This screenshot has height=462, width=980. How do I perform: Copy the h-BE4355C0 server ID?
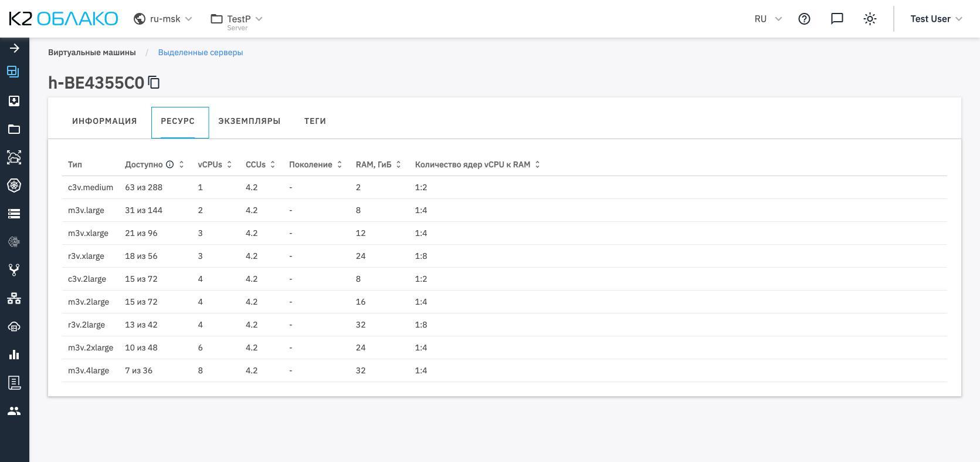[154, 83]
